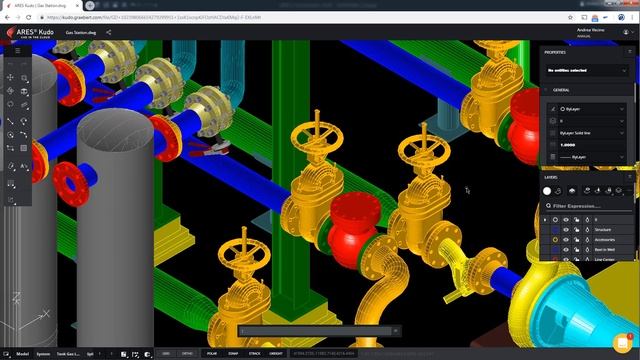Click the share icon beside the file name
Screen dimensions: 640x360
click(x=109, y=32)
